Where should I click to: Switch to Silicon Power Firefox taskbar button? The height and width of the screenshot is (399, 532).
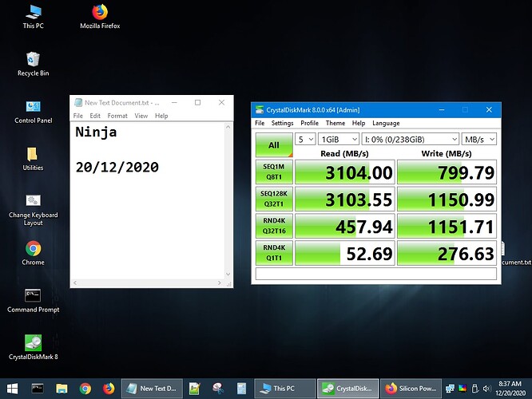point(411,389)
